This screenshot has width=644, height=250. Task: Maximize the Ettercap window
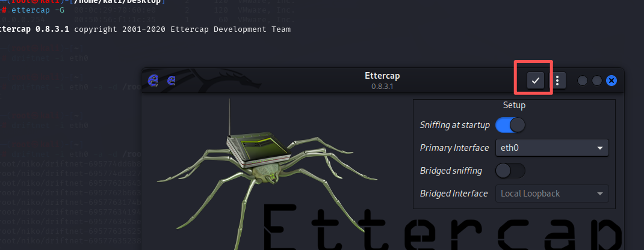coord(597,81)
